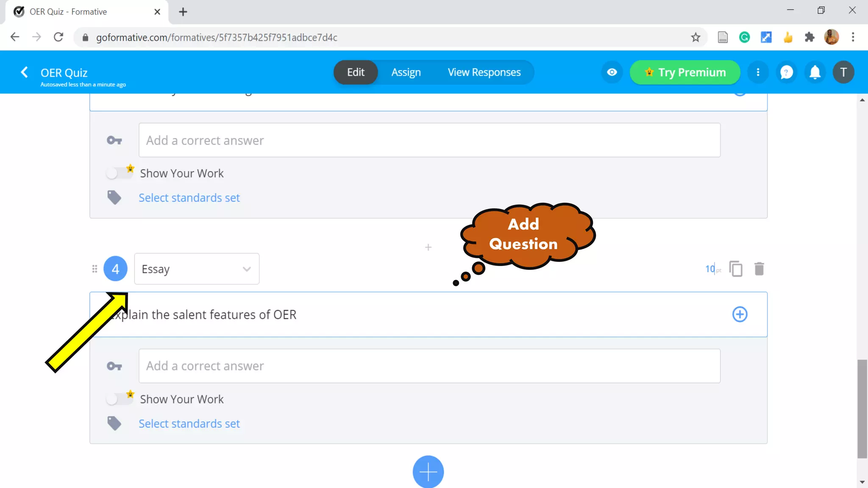
Task: Delete question 4 with trash icon
Action: coord(759,269)
